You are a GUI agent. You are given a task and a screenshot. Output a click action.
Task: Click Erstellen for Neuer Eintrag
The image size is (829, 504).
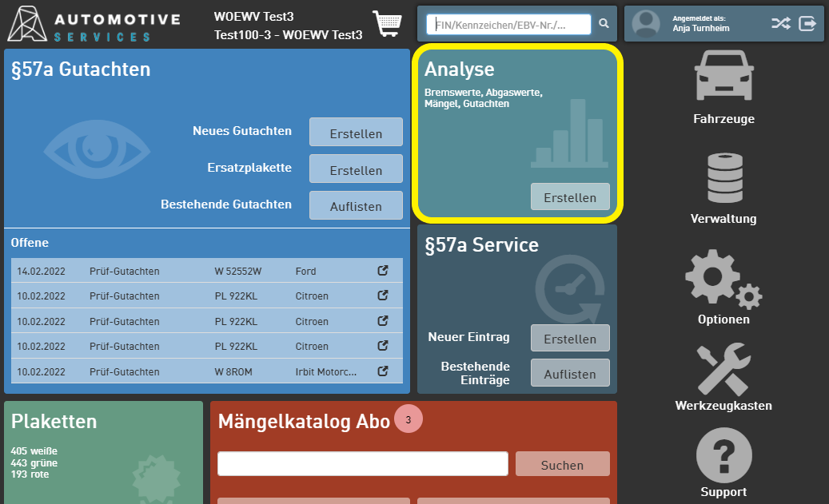pyautogui.click(x=570, y=338)
